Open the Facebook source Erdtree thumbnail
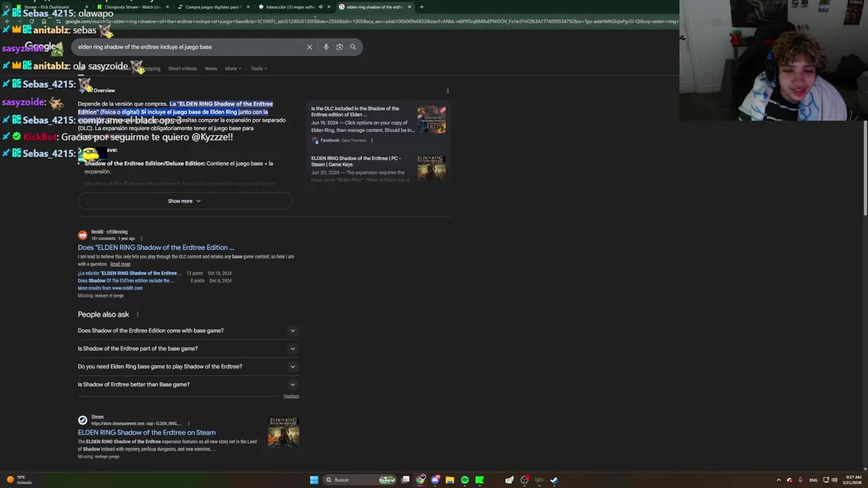This screenshot has width=868, height=488. click(x=431, y=119)
